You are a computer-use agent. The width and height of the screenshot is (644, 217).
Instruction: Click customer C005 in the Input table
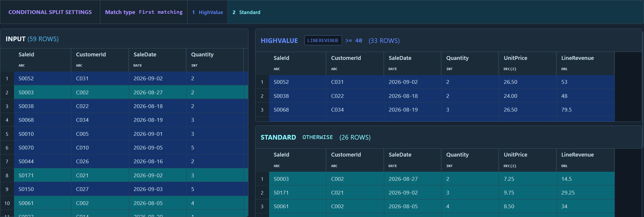coord(100,134)
